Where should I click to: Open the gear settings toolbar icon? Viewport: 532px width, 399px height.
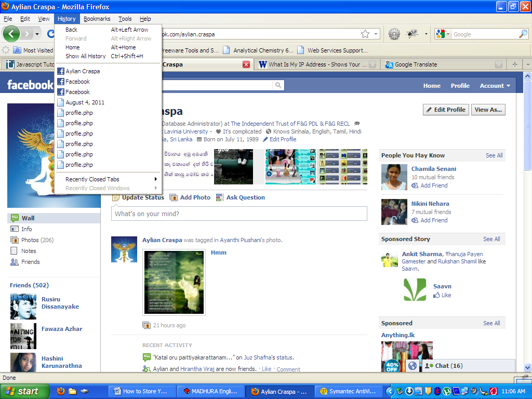click(x=394, y=34)
